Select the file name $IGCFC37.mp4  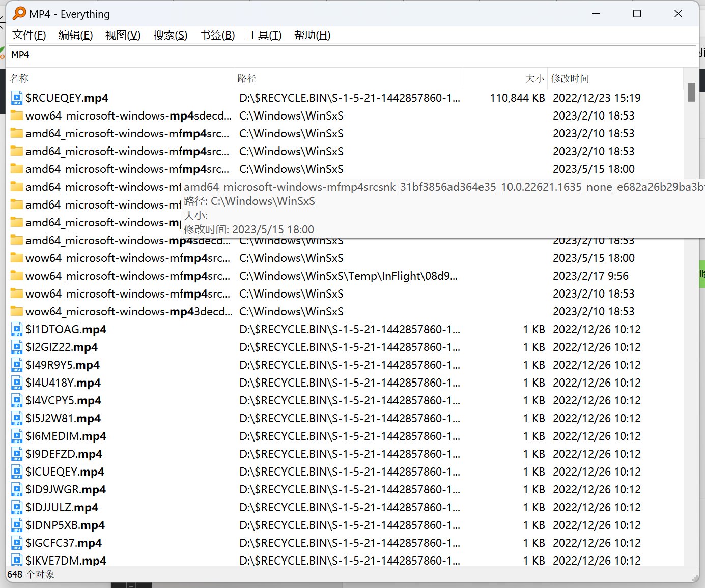[64, 543]
